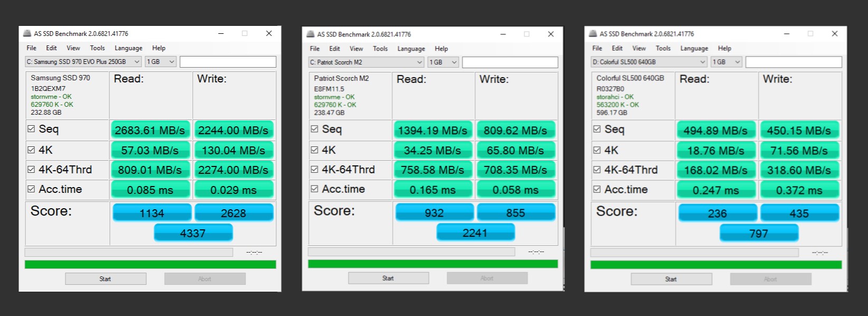Open the Tools menu in the Samsung window
868x316 pixels.
pos(97,48)
